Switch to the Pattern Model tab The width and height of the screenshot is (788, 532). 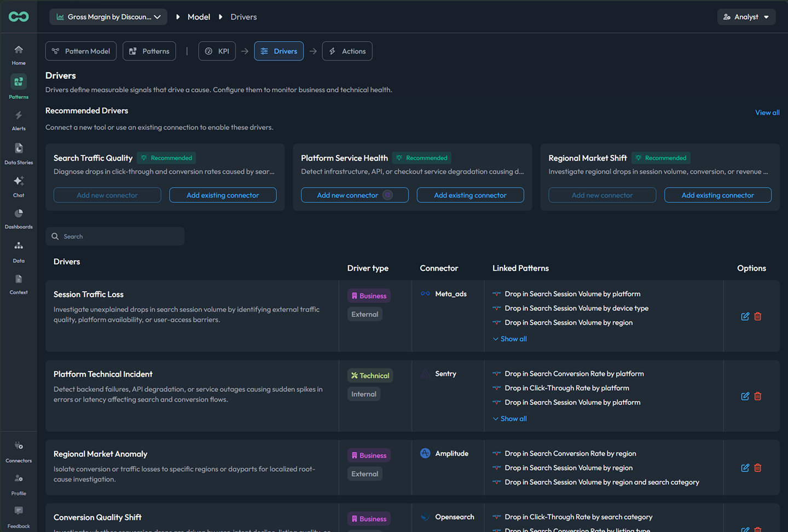81,51
